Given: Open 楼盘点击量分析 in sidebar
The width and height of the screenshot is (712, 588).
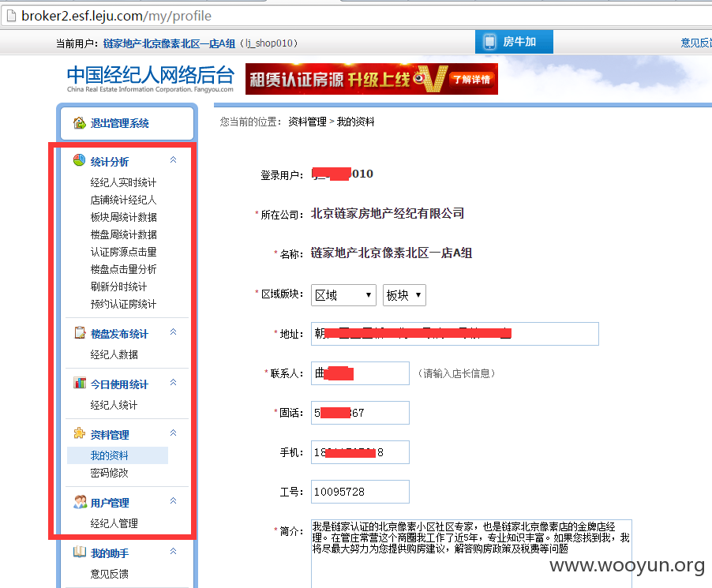Looking at the screenshot, I should [123, 269].
